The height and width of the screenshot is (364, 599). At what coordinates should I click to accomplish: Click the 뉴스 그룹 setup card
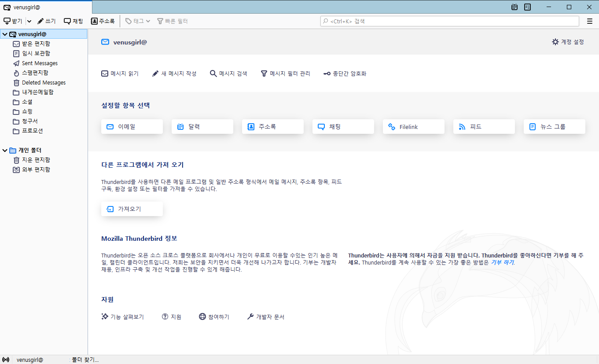555,126
